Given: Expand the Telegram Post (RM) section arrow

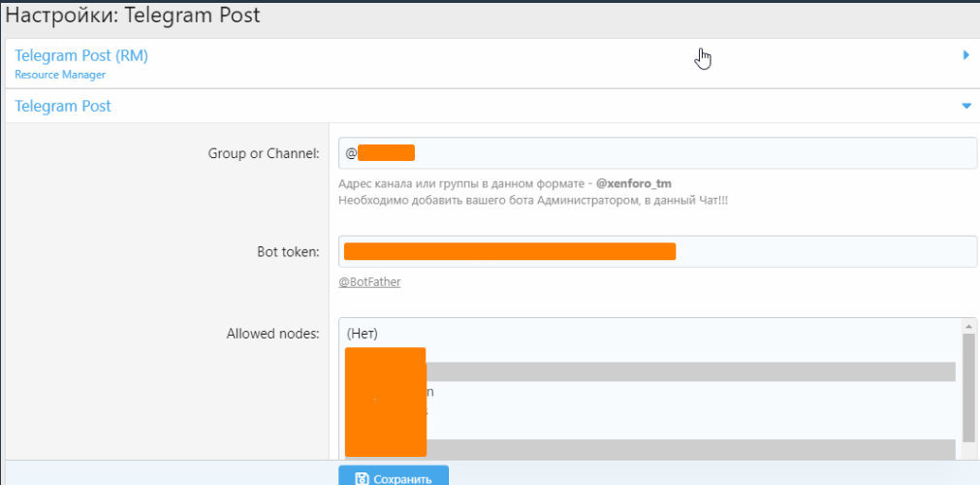Looking at the screenshot, I should coord(965,56).
